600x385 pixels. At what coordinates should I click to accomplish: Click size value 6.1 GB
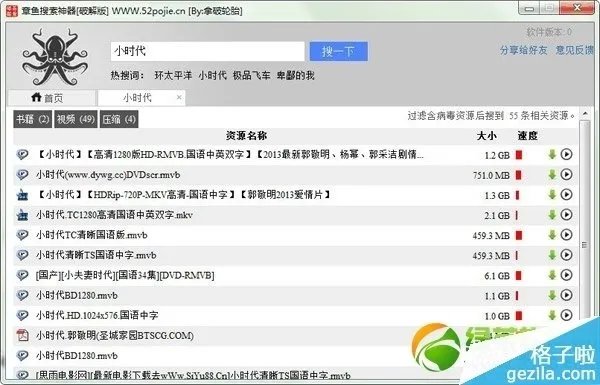[x=497, y=276]
